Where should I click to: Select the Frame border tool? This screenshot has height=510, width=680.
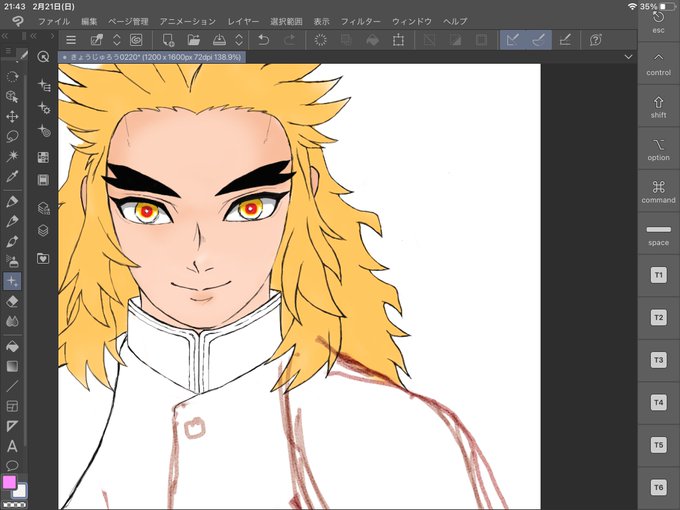click(x=12, y=406)
